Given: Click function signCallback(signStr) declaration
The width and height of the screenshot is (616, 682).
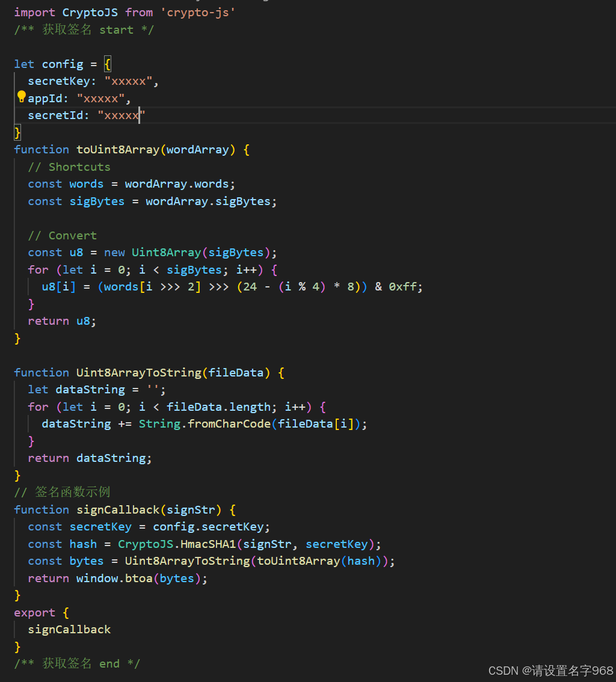Looking at the screenshot, I should click(125, 510).
